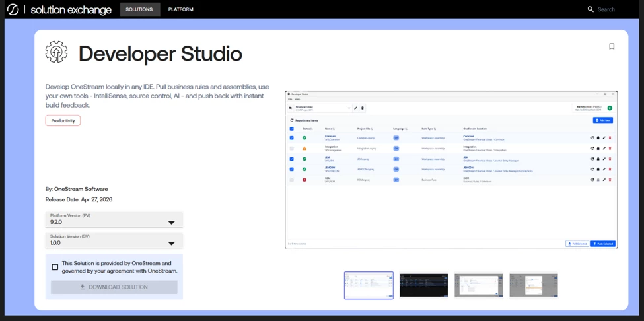Viewport: 644px width, 321px height.
Task: Bookmark the Developer Studio solution
Action: [x=612, y=46]
